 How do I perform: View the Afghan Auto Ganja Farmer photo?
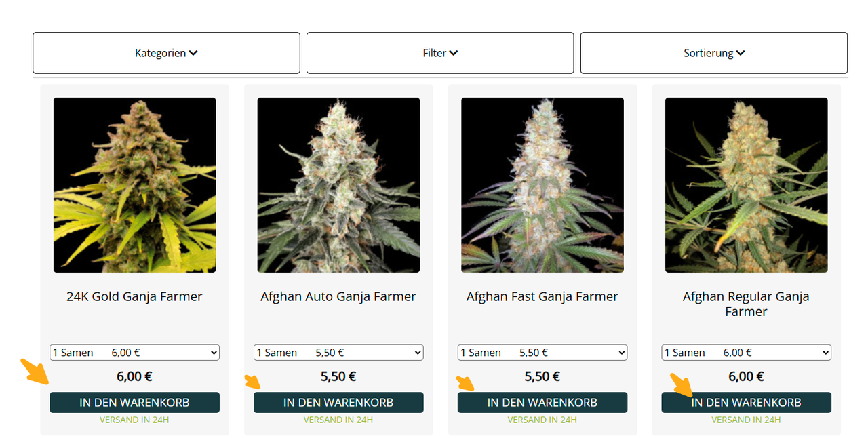[338, 185]
